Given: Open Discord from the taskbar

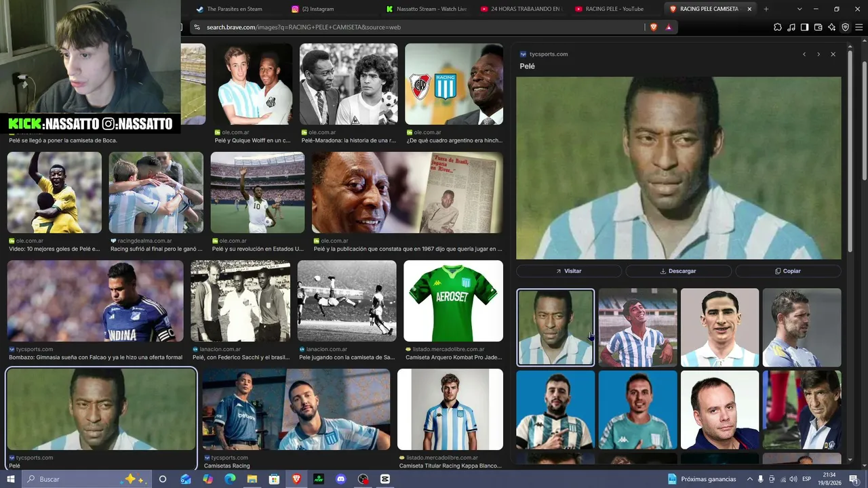Looking at the screenshot, I should [x=340, y=479].
